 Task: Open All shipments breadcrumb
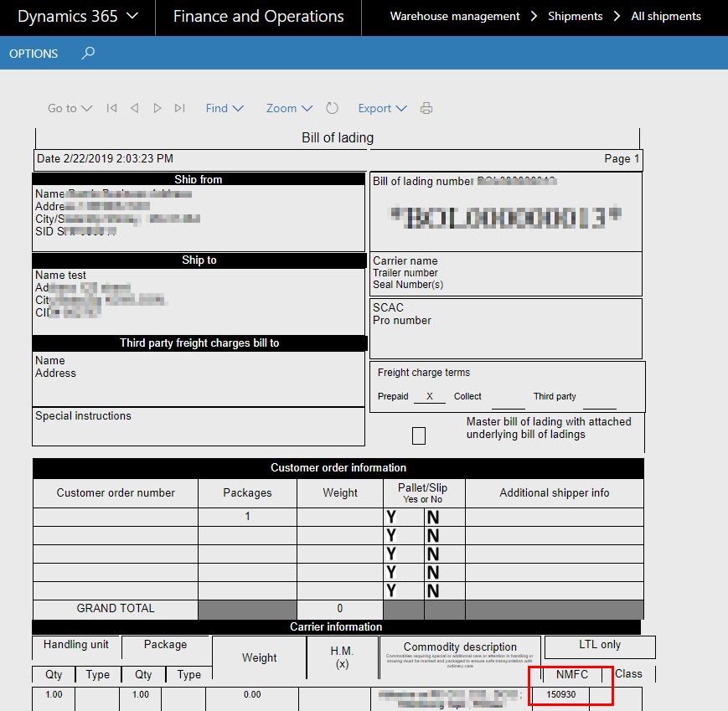pos(666,17)
